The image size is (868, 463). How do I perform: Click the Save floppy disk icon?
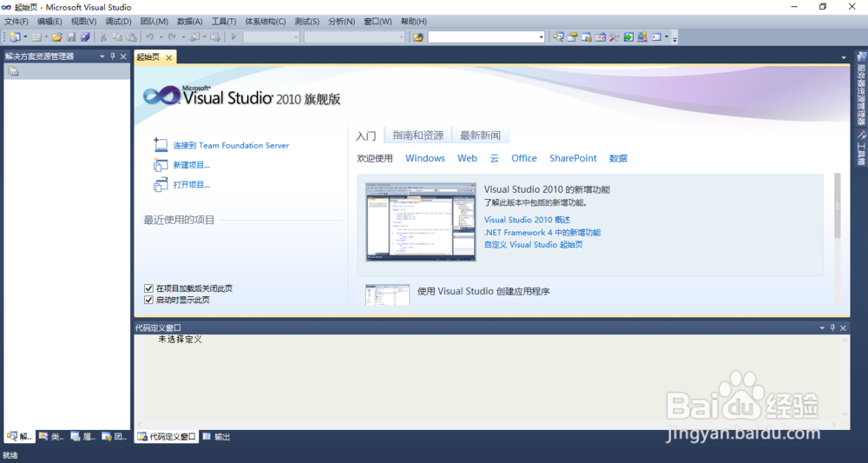(71, 37)
